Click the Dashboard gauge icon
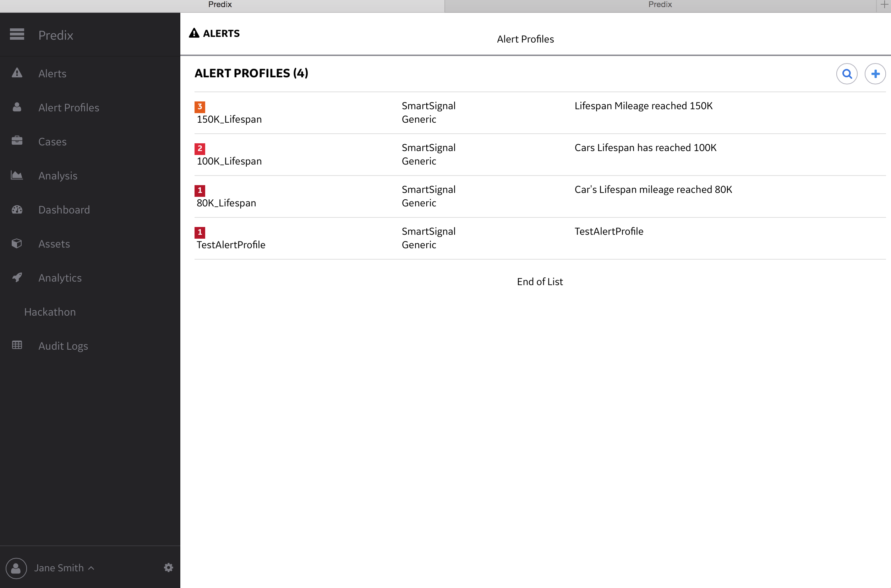This screenshot has height=588, width=891. click(x=17, y=209)
